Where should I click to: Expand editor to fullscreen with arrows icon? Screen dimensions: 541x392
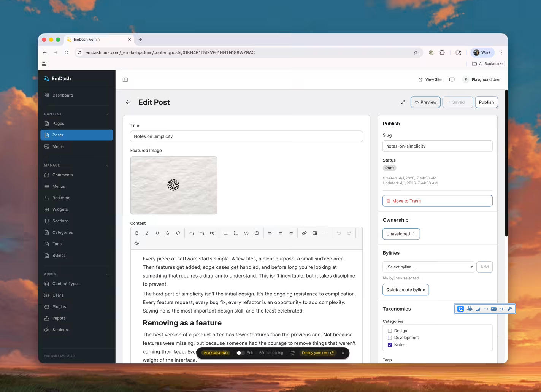(x=403, y=102)
